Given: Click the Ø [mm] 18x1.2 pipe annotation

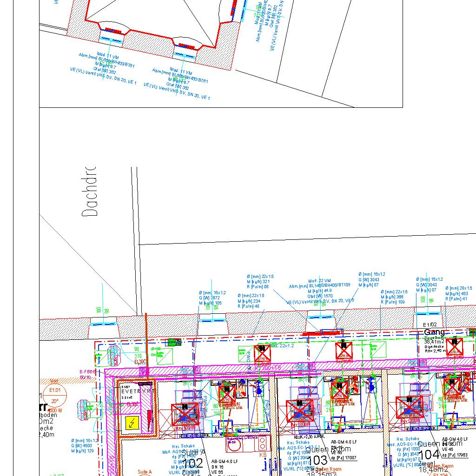Looking at the screenshot, I should click(85, 441).
